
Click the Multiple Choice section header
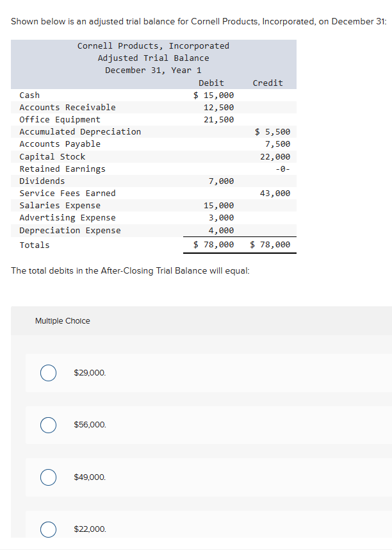point(62,320)
